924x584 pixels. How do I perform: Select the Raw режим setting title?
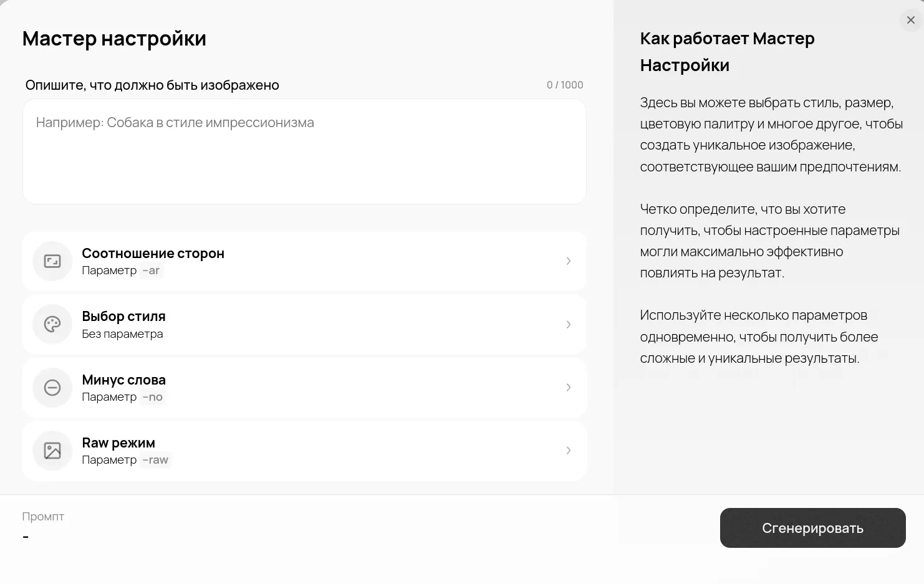118,443
